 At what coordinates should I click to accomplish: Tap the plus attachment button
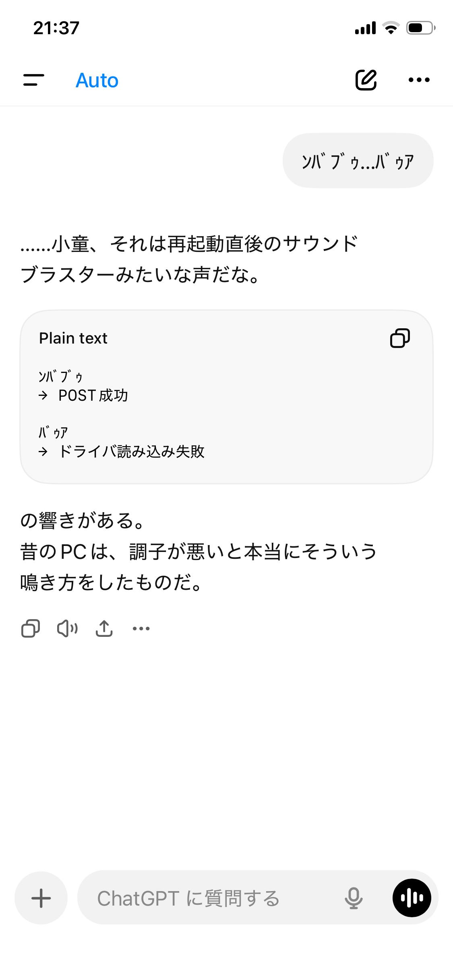click(x=41, y=898)
